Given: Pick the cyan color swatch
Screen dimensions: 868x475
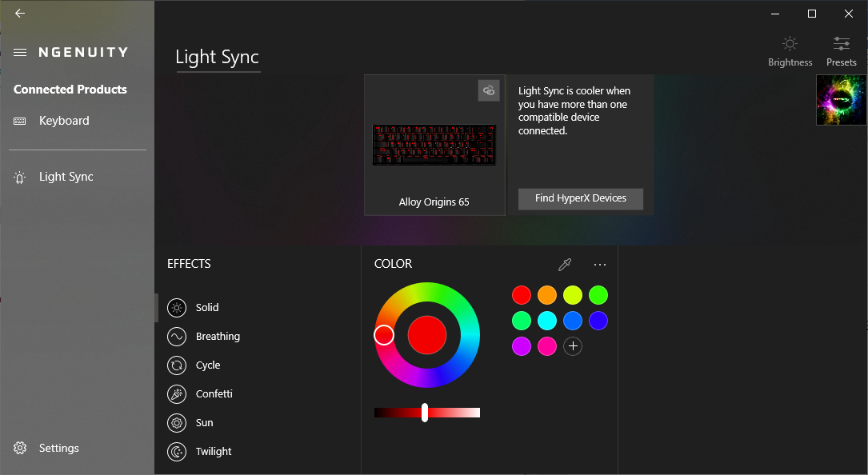Looking at the screenshot, I should [547, 321].
